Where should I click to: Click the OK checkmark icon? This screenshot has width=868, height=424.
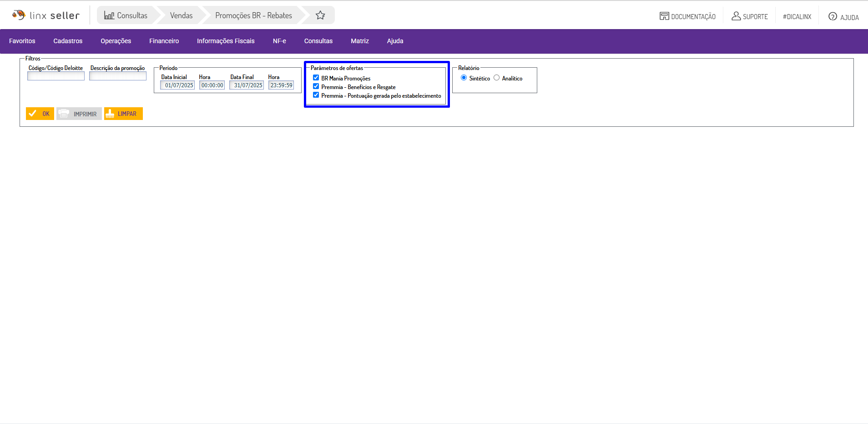coord(33,114)
